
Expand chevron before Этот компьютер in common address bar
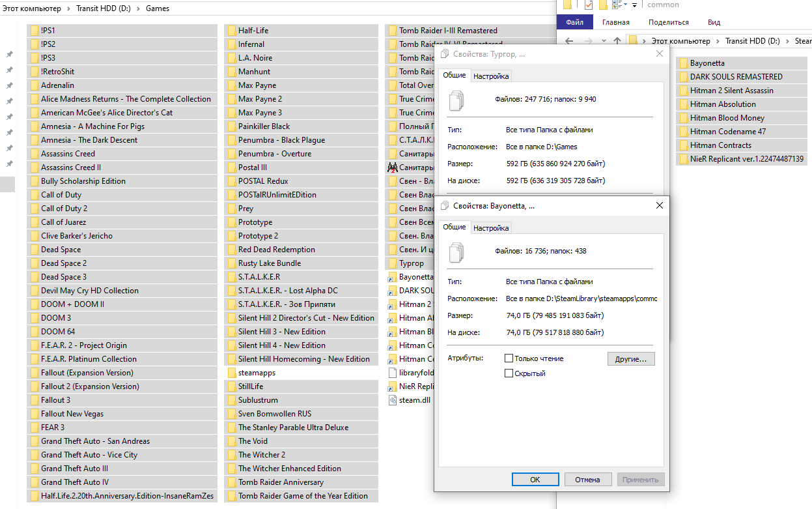[x=645, y=40]
